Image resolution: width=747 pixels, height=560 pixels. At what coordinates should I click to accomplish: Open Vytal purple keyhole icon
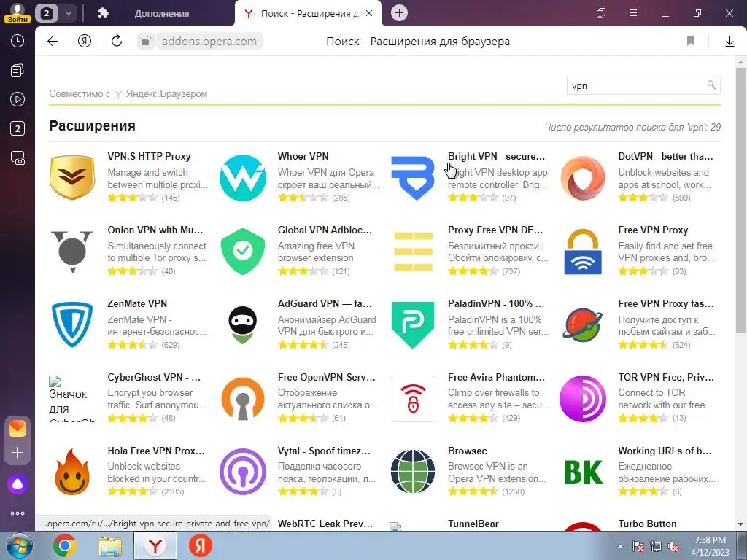242,472
